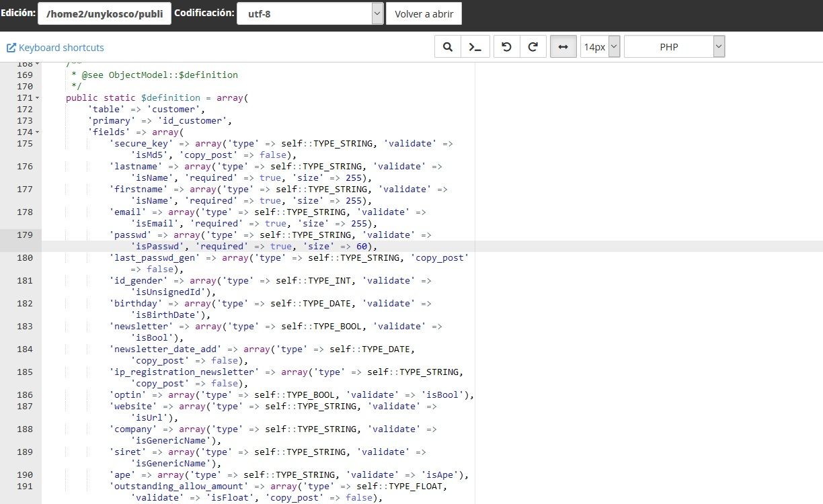Screen dimensions: 823x504
Task: Click the Codificación label
Action: pyautogui.click(x=204, y=13)
